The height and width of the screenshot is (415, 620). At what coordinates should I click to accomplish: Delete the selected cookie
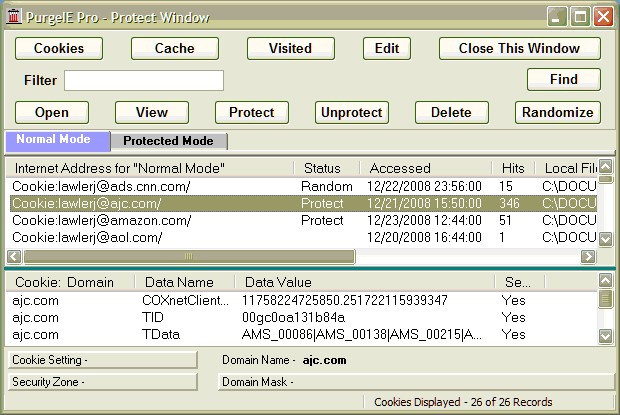click(x=452, y=113)
